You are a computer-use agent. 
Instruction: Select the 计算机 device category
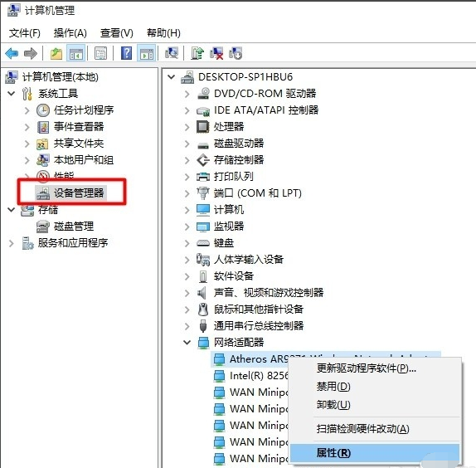click(x=229, y=210)
